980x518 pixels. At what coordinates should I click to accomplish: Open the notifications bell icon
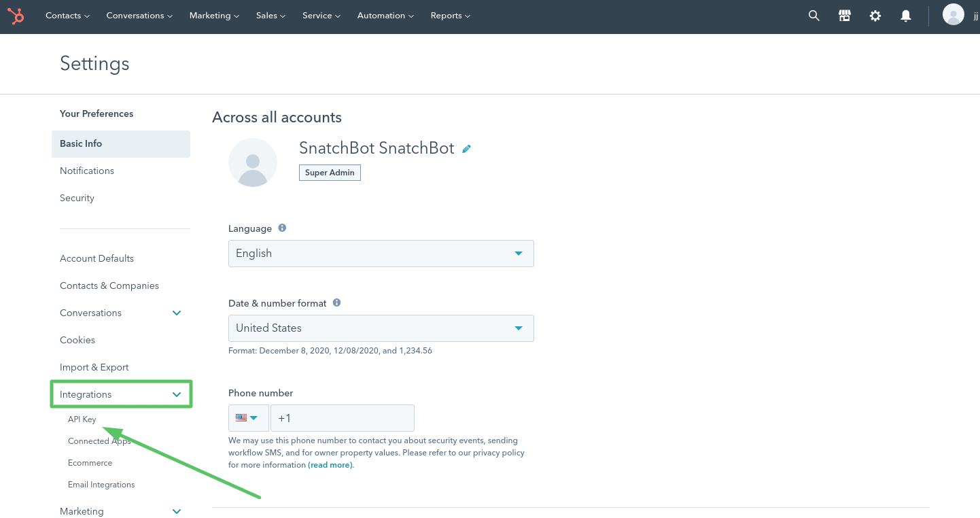point(906,16)
